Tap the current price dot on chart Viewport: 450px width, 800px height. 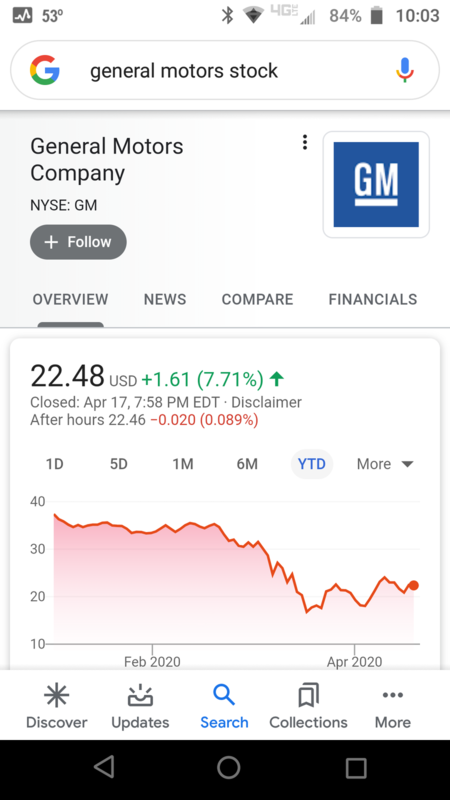click(x=414, y=585)
